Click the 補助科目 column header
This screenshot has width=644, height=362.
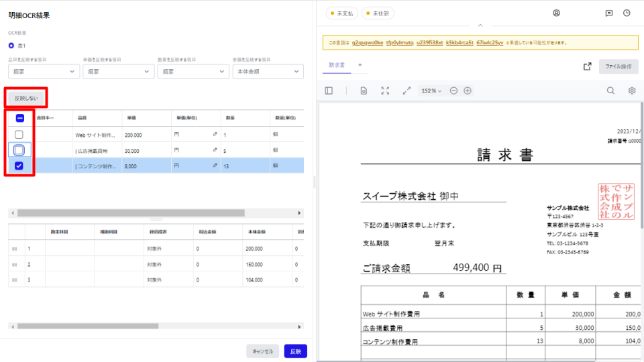(x=119, y=232)
